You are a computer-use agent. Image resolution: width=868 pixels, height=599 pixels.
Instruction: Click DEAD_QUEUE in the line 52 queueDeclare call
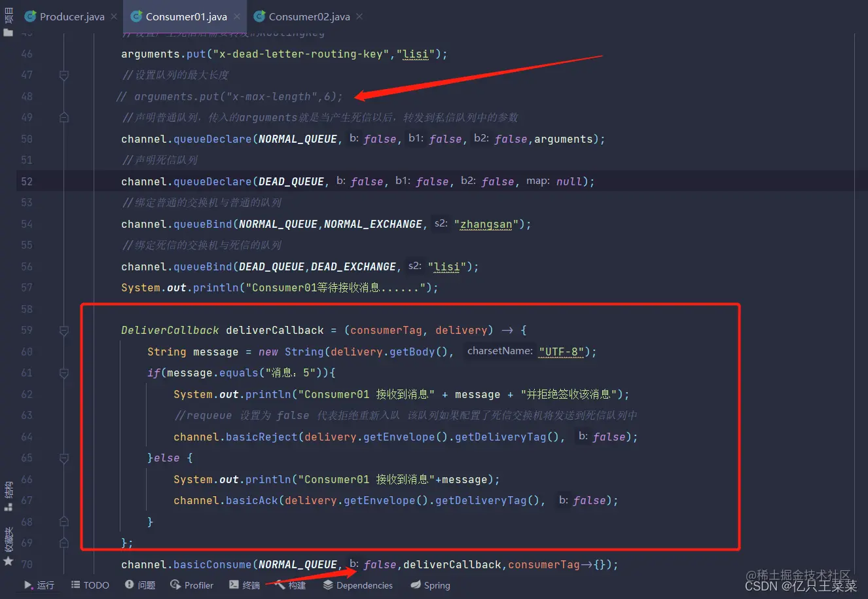[291, 181]
